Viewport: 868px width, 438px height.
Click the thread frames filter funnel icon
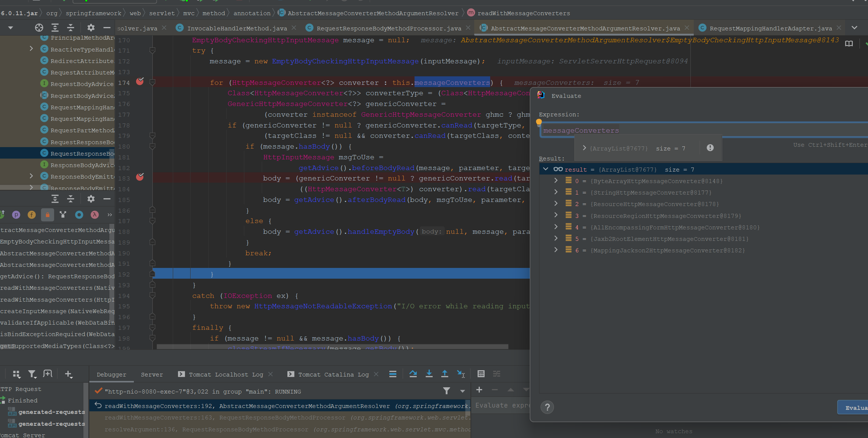click(446, 391)
